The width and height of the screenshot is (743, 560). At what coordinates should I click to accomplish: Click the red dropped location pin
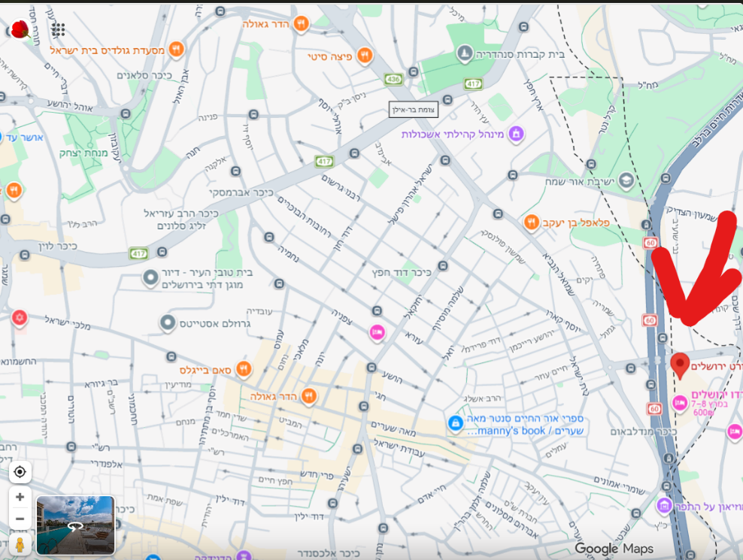(x=680, y=365)
